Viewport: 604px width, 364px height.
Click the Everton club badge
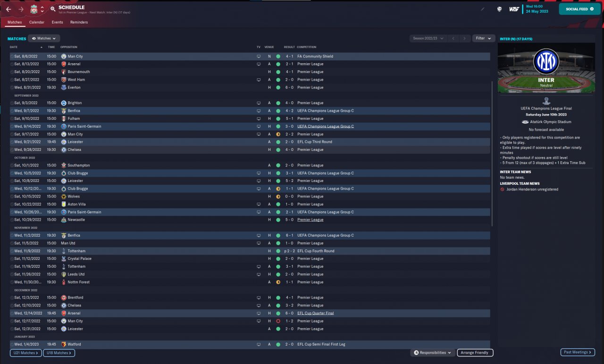coord(64,88)
